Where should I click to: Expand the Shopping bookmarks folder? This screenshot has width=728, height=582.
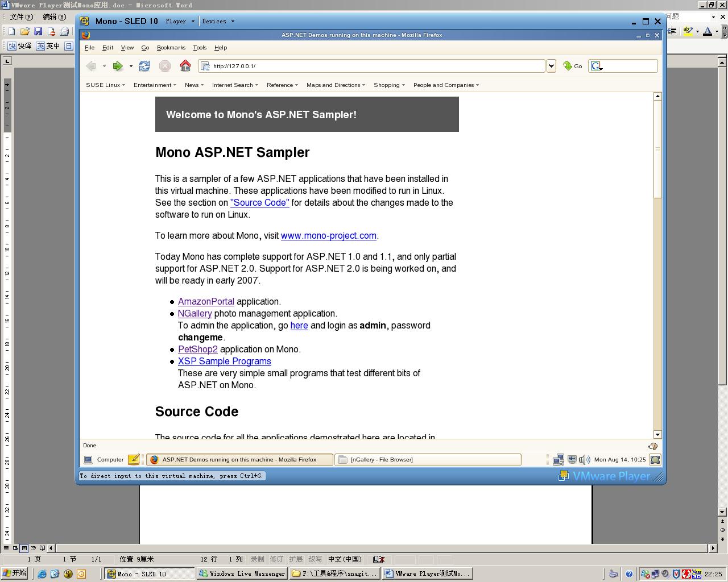click(390, 85)
